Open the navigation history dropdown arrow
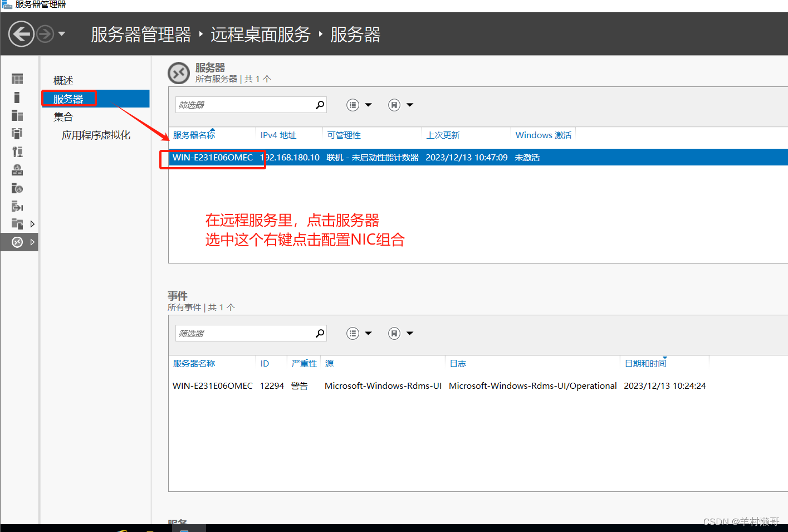The height and width of the screenshot is (532, 788). pyautogui.click(x=62, y=33)
